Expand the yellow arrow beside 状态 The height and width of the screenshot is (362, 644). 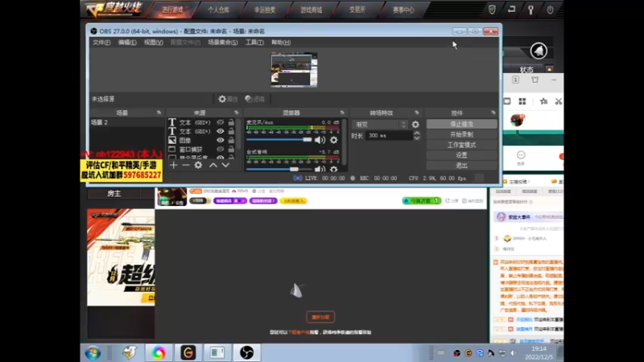click(x=549, y=69)
